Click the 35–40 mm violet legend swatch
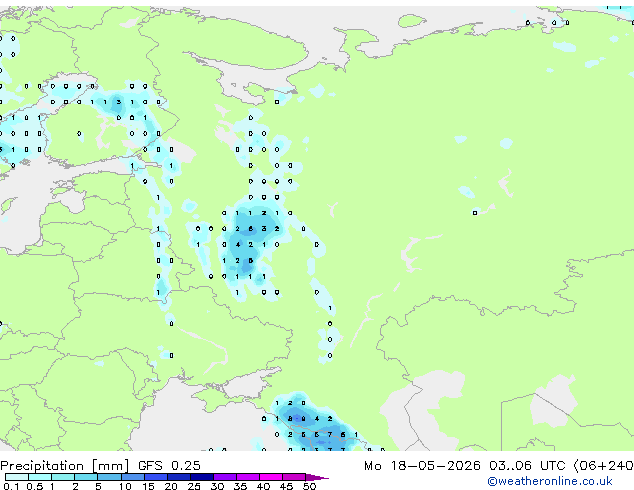The height and width of the screenshot is (490, 634). coord(248,477)
